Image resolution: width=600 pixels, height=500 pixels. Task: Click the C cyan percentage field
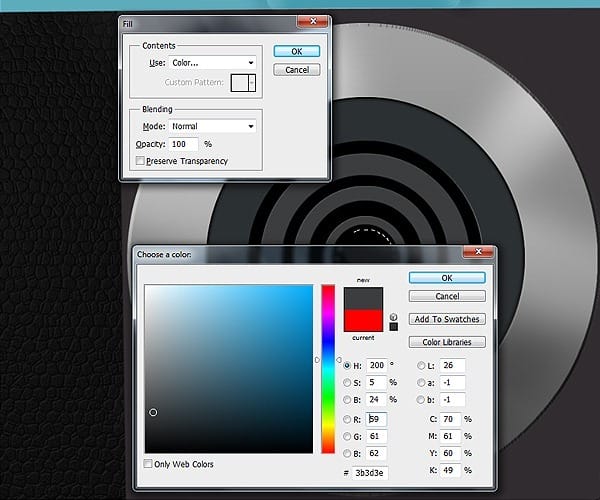450,419
